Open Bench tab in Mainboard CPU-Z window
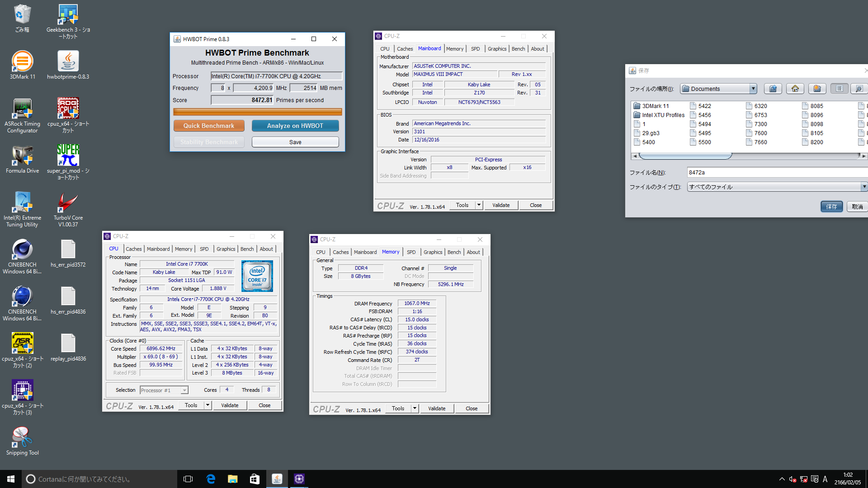The width and height of the screenshot is (868, 488). tap(518, 49)
